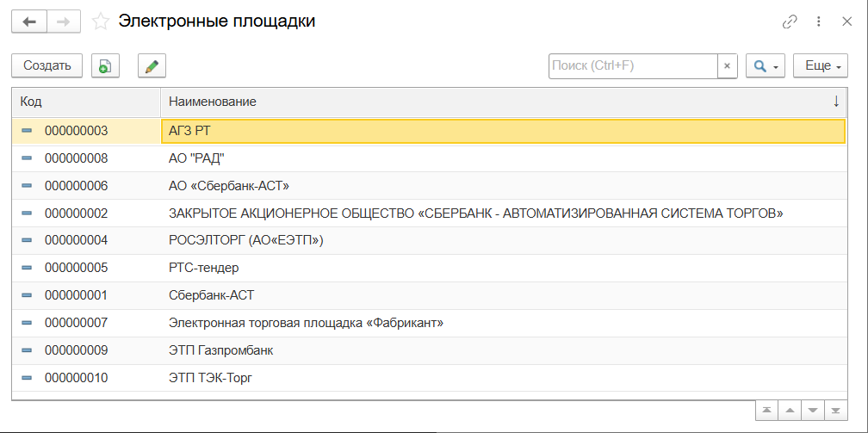Expand the Еще menu
Screen dimensions: 868x433
821,66
